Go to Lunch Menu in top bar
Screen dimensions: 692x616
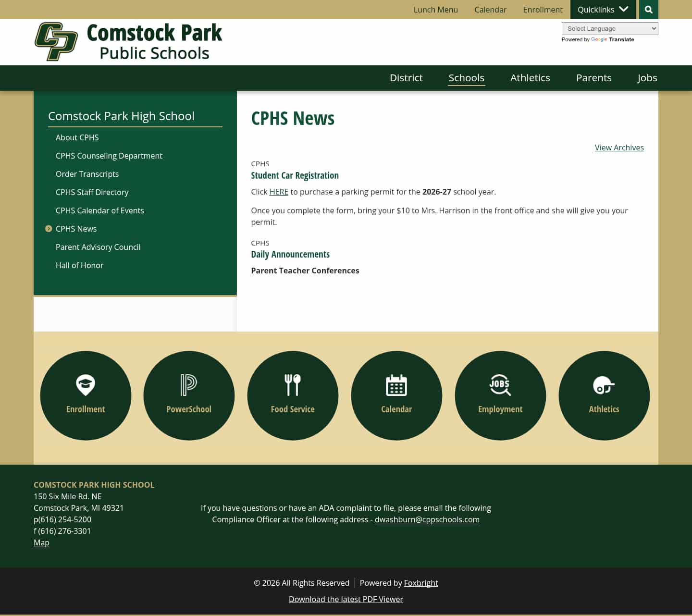[436, 10]
